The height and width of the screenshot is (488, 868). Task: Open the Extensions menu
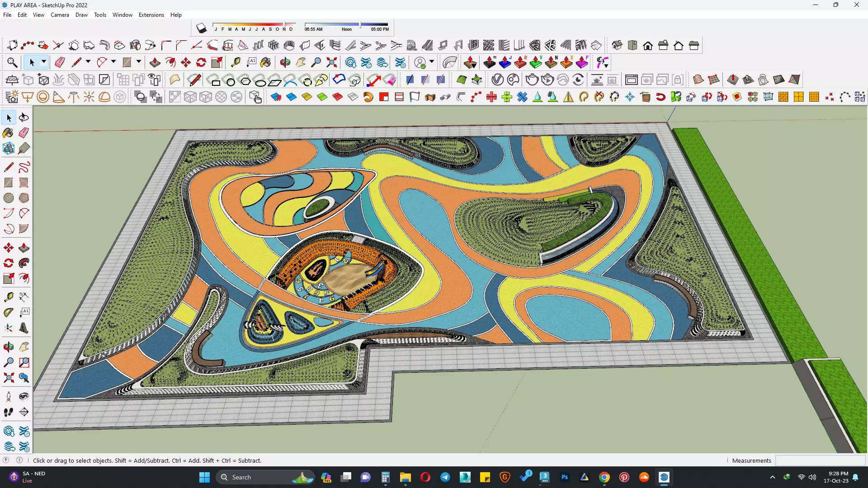[151, 15]
